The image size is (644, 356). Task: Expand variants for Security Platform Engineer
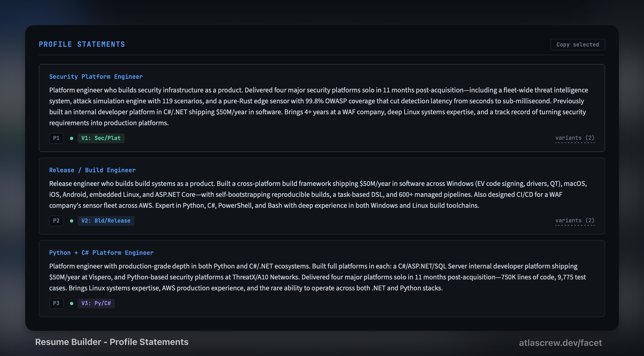[575, 138]
